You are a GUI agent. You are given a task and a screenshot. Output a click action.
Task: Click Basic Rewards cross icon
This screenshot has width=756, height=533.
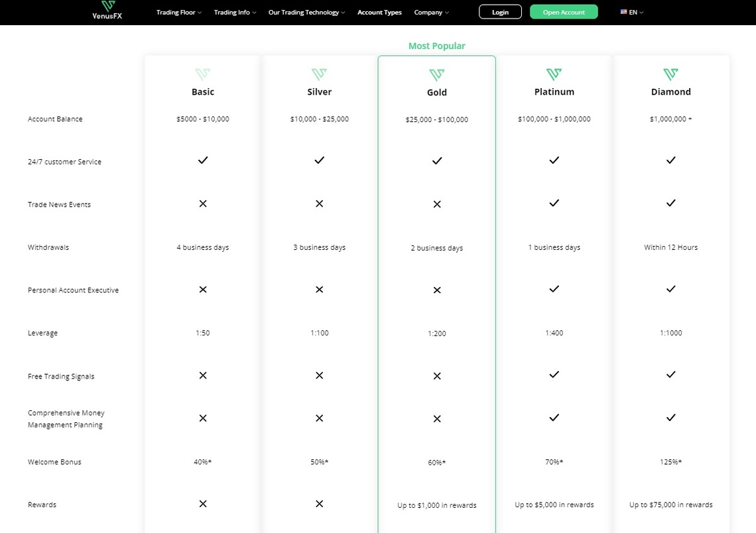point(203,504)
